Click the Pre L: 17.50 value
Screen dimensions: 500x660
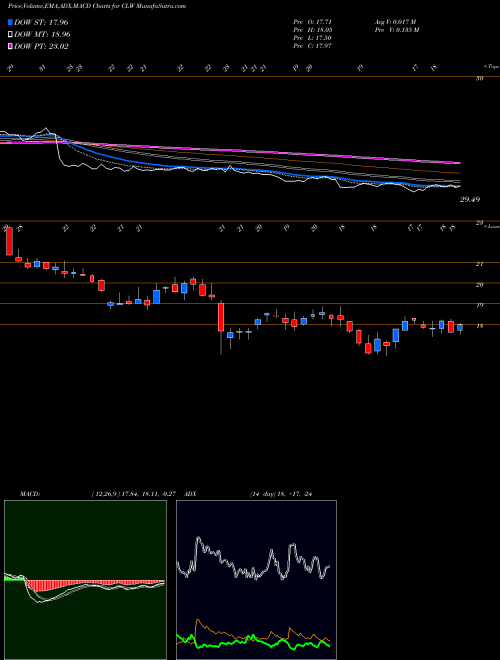point(313,38)
